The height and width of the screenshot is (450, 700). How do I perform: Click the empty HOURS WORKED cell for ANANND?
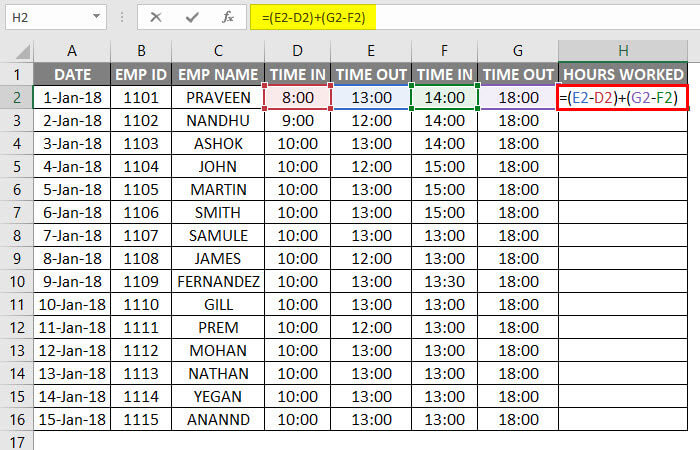click(623, 420)
